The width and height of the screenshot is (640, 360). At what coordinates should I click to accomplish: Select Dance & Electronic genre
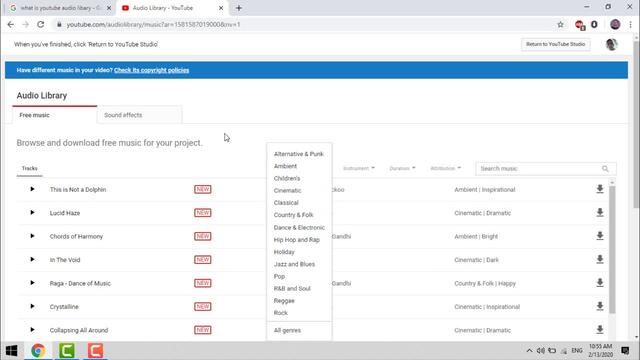[x=299, y=227]
